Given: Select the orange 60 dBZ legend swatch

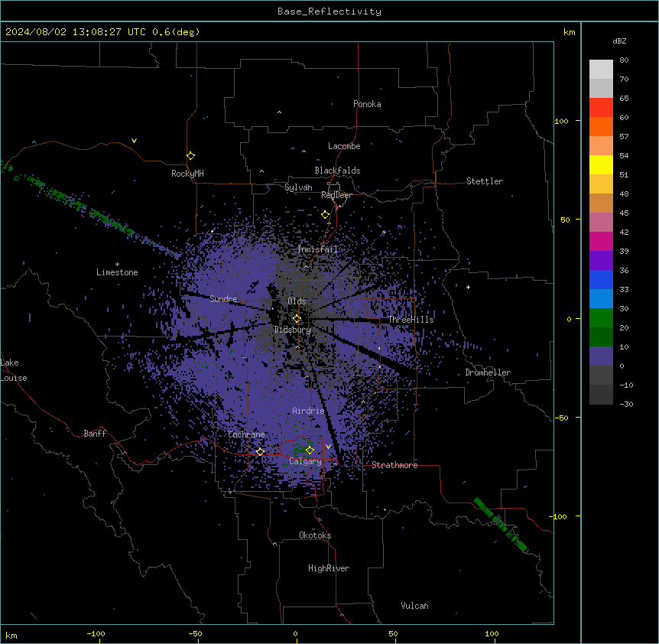Looking at the screenshot, I should 601,126.
